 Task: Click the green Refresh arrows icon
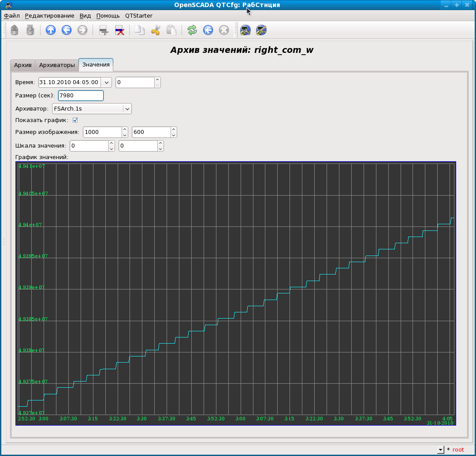[x=192, y=30]
